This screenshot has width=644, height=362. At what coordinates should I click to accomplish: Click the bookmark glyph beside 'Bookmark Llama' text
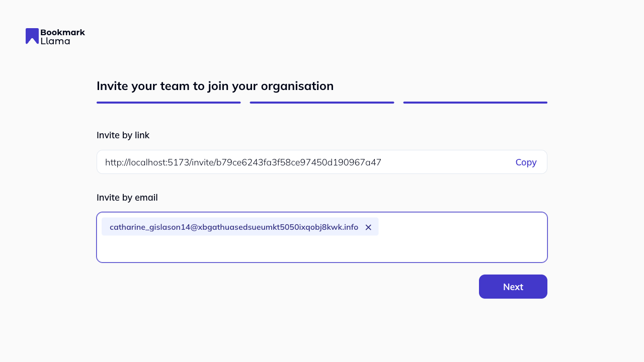32,36
